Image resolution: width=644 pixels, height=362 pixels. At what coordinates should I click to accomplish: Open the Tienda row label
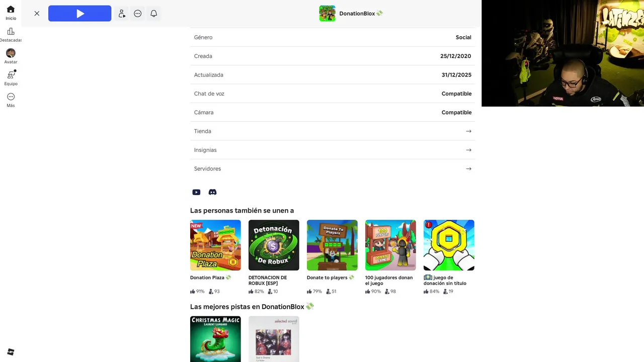pyautogui.click(x=203, y=131)
